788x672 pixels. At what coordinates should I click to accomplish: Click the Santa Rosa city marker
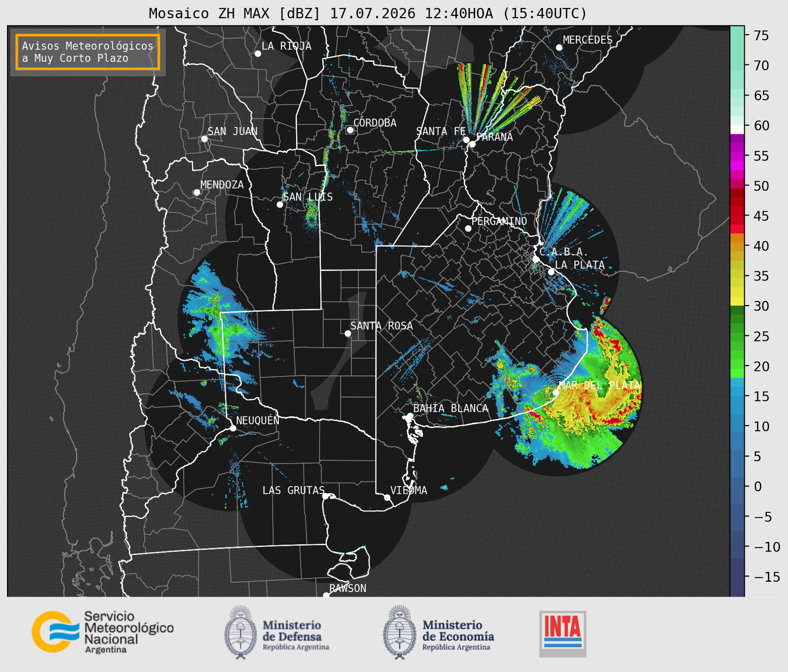pos(348,333)
